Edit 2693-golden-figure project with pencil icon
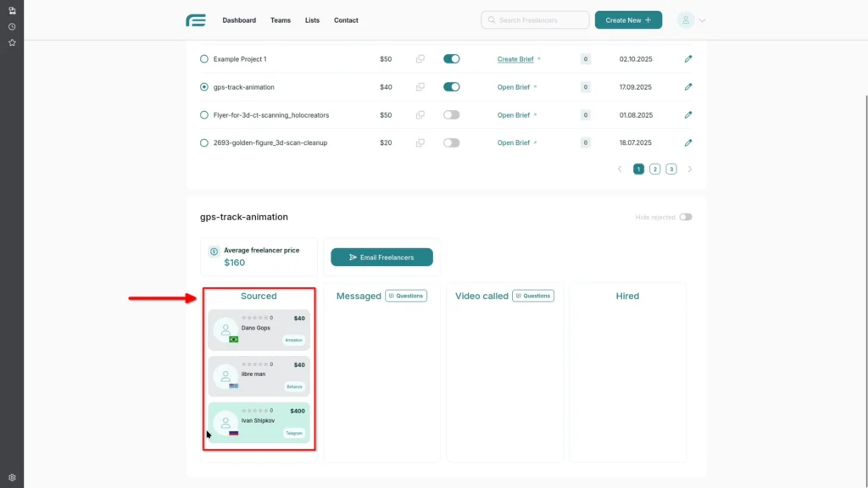The image size is (868, 488). click(x=688, y=143)
